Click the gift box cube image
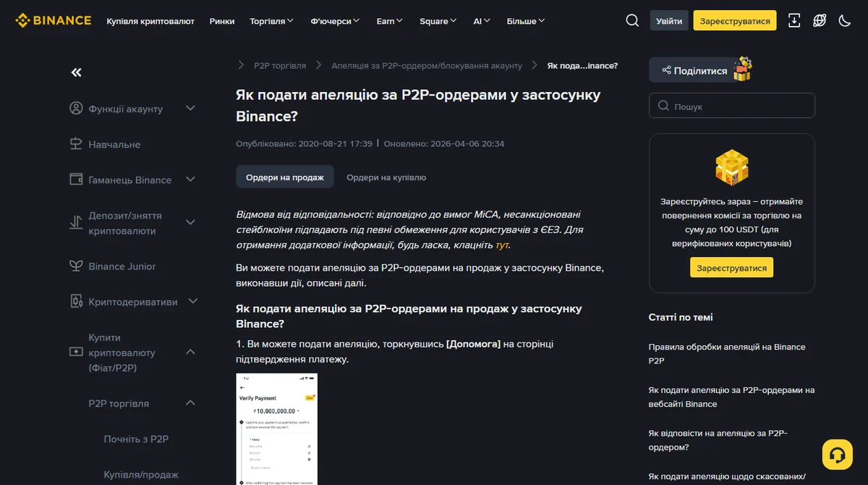The height and width of the screenshot is (485, 868). pos(732,168)
